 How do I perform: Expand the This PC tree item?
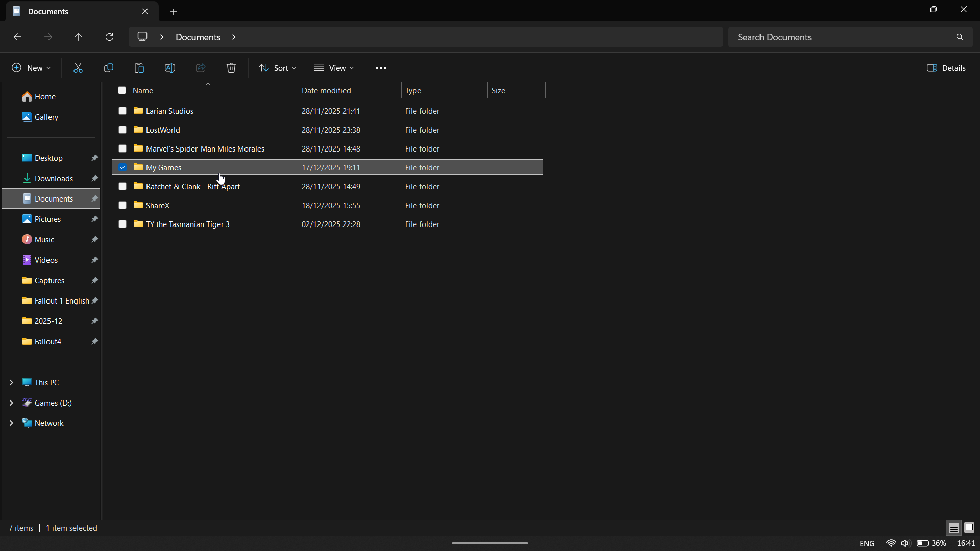pos(12,382)
